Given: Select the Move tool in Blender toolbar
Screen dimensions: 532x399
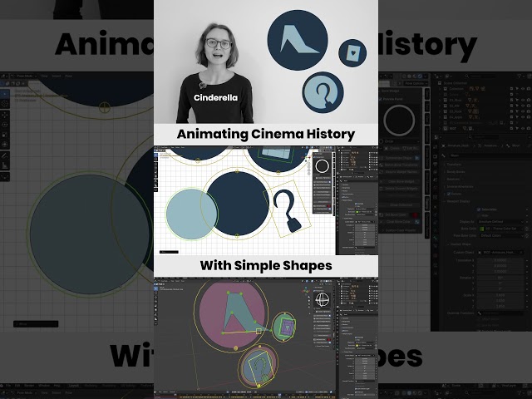Looking at the screenshot, I should point(5,115).
